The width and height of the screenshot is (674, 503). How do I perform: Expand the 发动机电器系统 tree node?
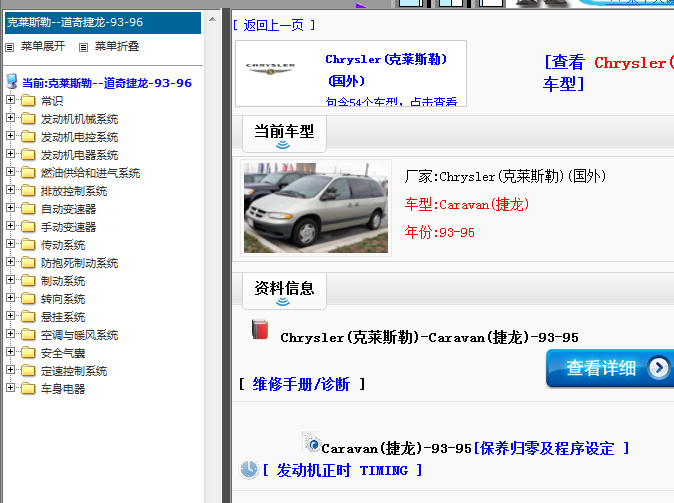[x=11, y=154]
